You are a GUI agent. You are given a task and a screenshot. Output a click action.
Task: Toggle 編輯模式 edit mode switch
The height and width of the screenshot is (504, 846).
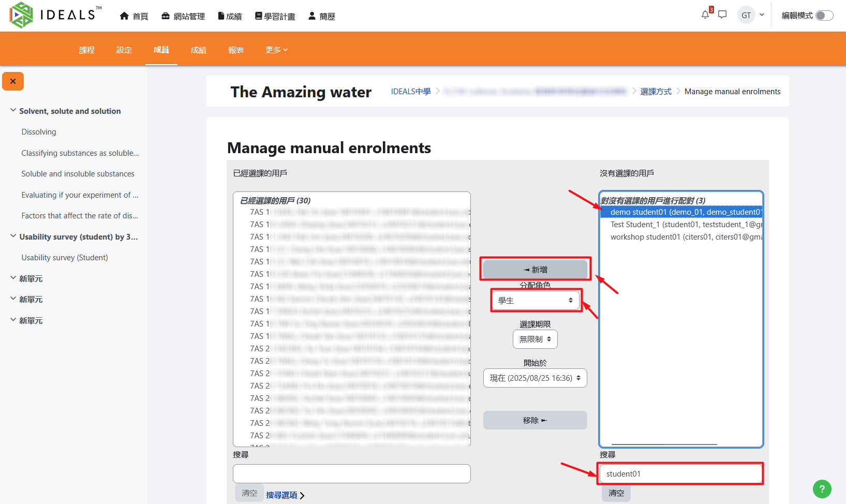[824, 16]
